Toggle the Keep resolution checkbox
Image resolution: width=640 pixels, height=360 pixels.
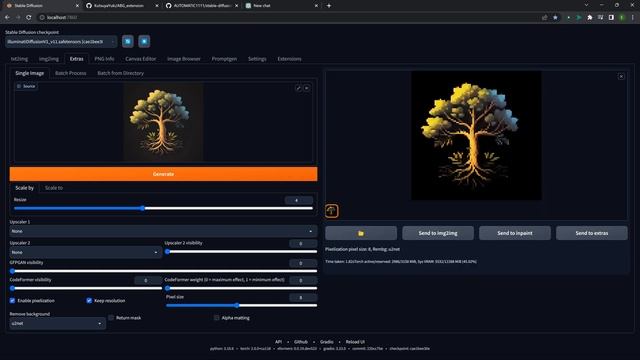pos(89,300)
